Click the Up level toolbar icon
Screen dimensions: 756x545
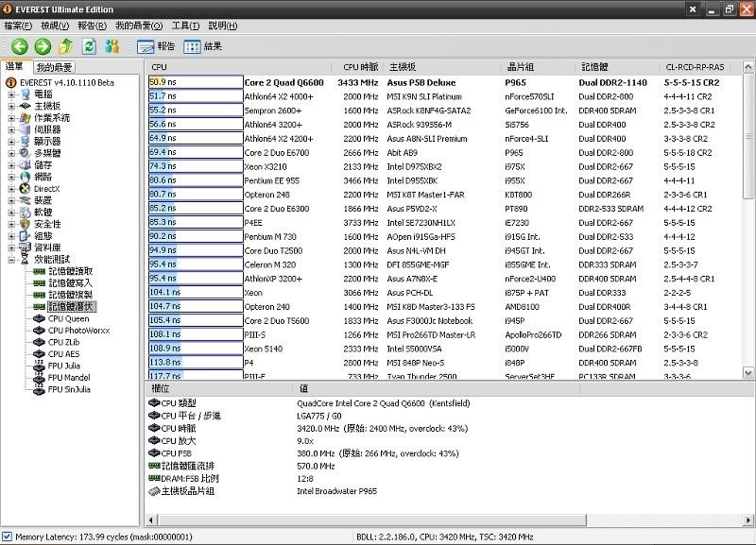65,46
